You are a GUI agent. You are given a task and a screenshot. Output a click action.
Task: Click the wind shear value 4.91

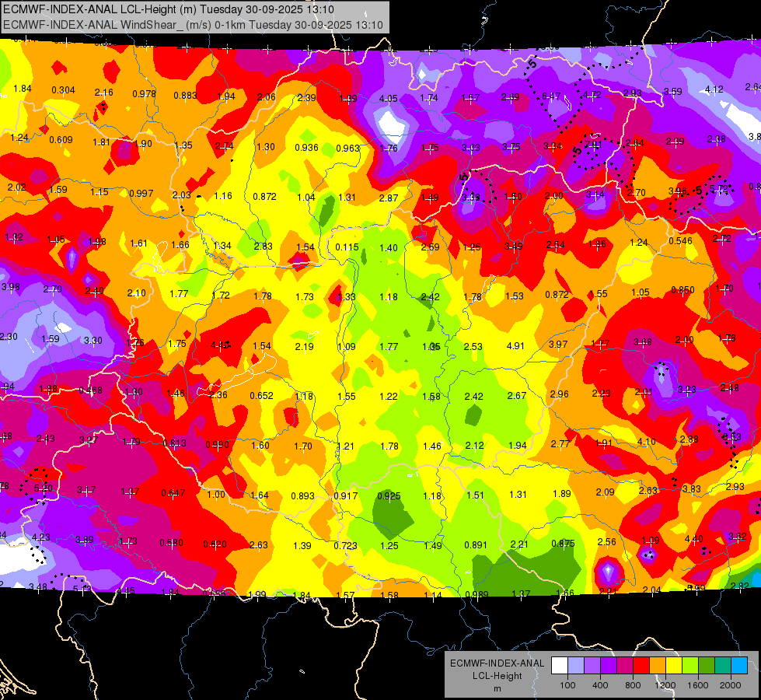coord(515,346)
